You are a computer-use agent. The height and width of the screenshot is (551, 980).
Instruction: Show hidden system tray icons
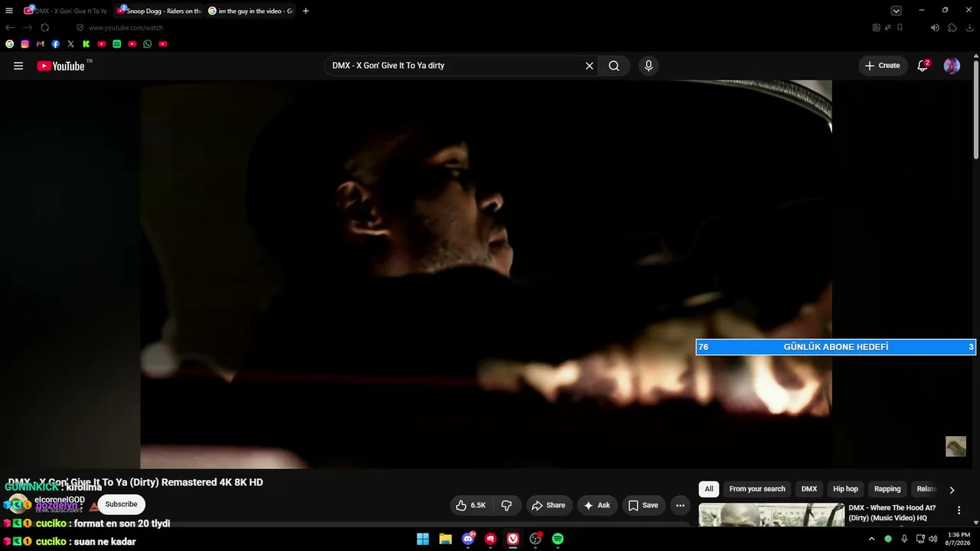pyautogui.click(x=871, y=539)
